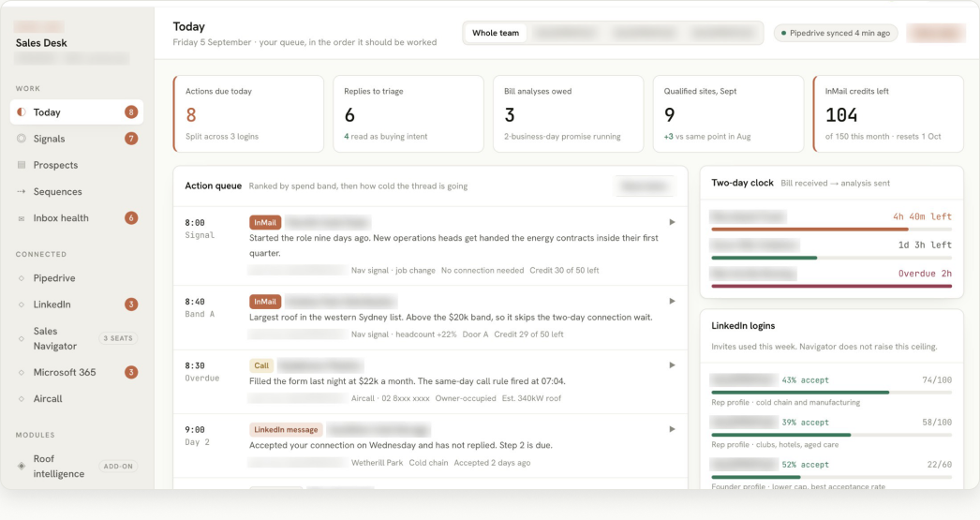Click the LinkedIn diamond icon in sidebar
980x520 pixels.
point(22,305)
